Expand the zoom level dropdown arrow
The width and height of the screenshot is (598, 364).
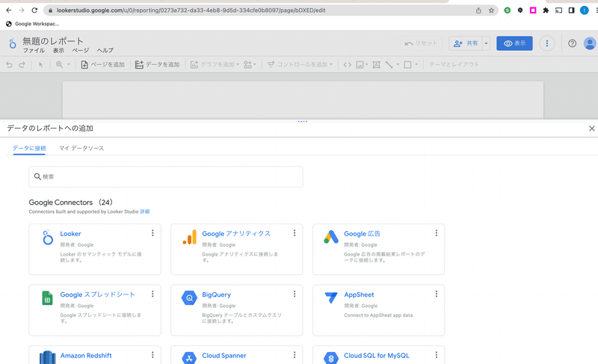pos(69,65)
